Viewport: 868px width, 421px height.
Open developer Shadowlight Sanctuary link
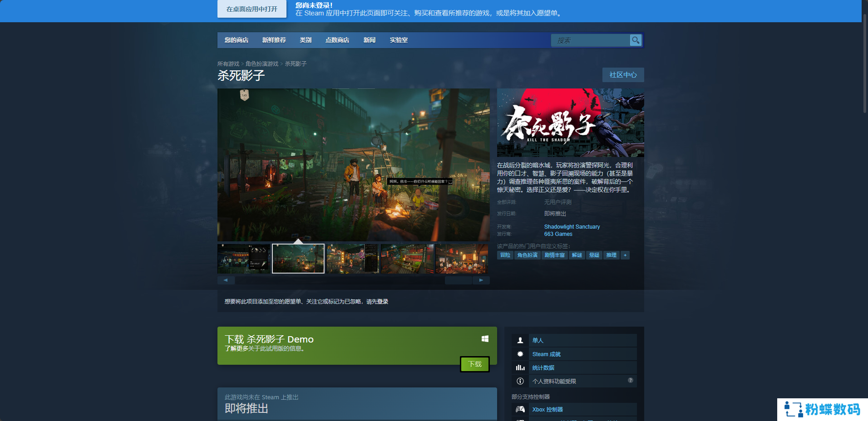click(x=572, y=227)
